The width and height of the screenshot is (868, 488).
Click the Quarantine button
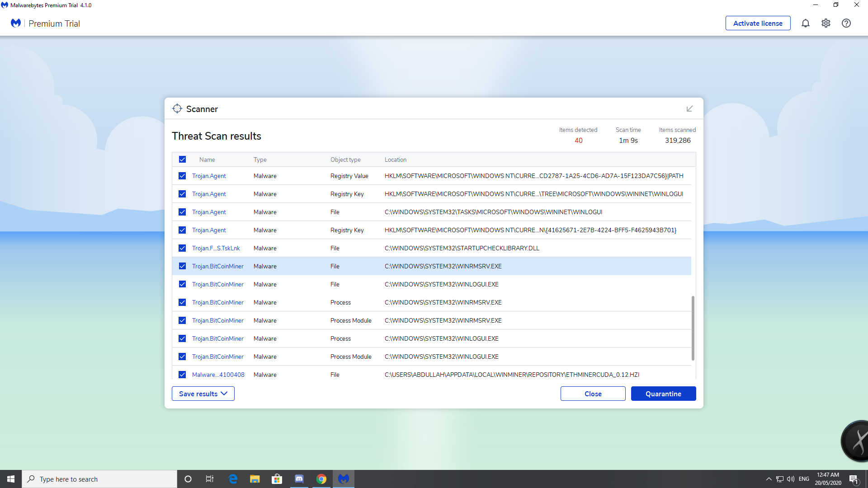(x=663, y=394)
